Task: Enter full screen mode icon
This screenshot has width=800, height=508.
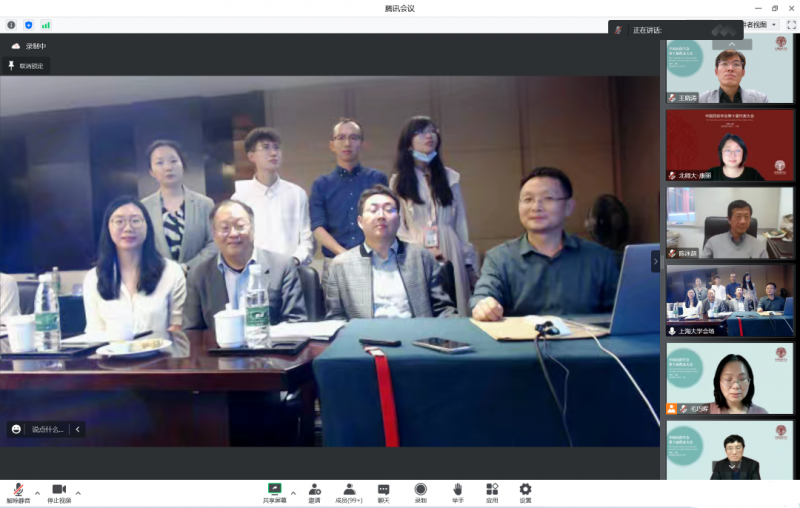Action: (x=791, y=24)
